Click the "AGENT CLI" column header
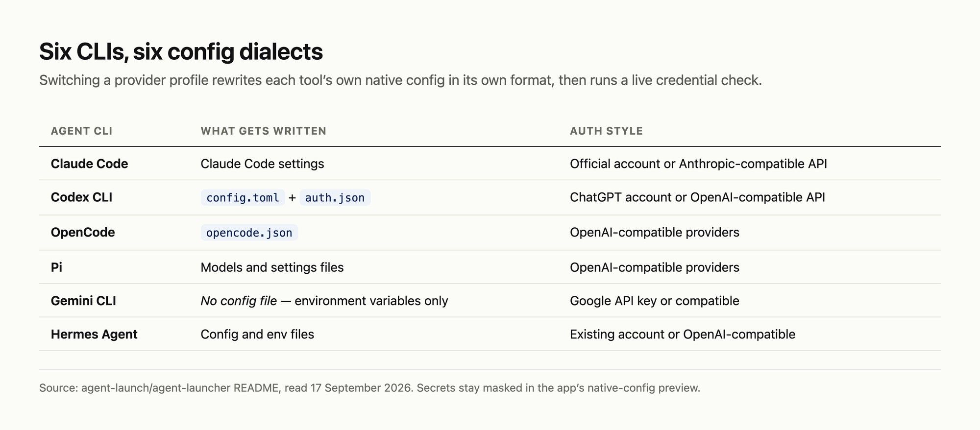980x430 pixels. [x=81, y=131]
